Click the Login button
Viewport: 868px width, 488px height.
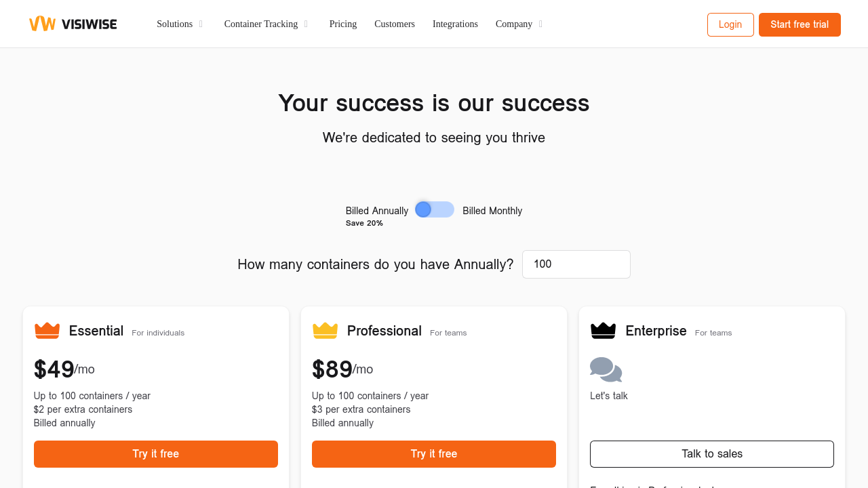point(730,24)
